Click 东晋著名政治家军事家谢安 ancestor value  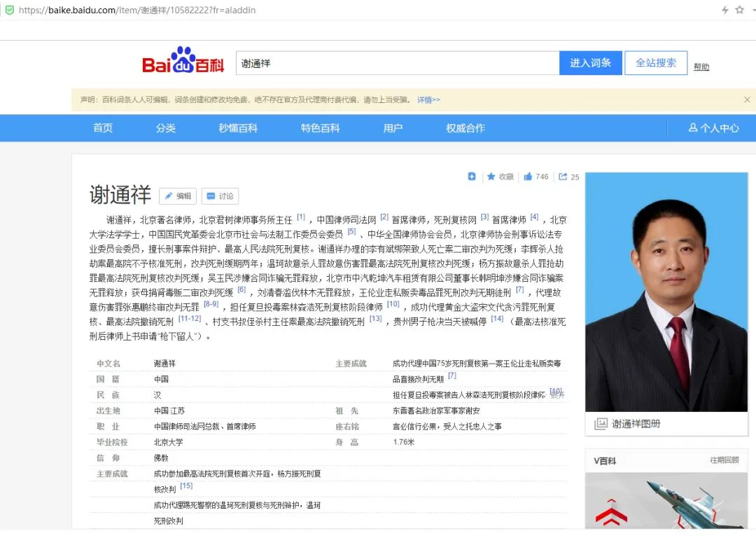(436, 411)
